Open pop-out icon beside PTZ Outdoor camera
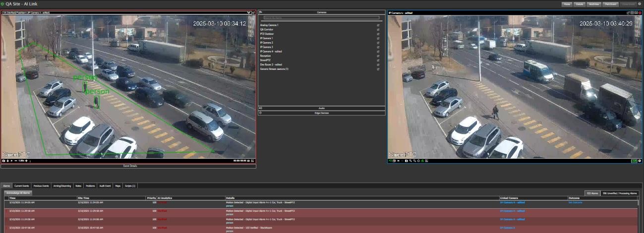Image resolution: width=644 pixels, height=233 pixels. coord(378,34)
